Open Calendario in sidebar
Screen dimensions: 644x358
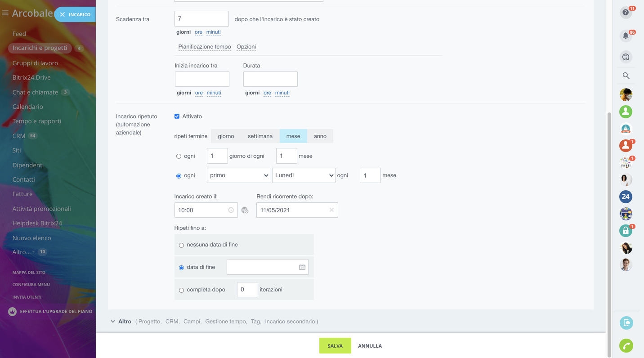[28, 107]
